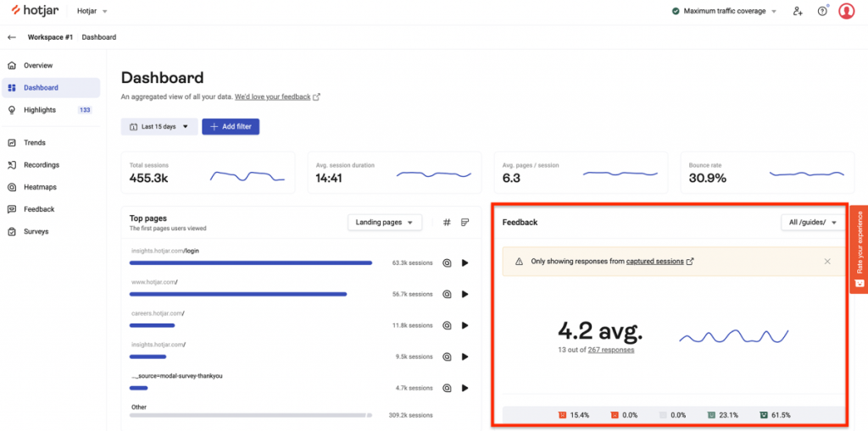Open the Avg. session duration card
Image resolution: width=868 pixels, height=431 pixels.
coord(395,173)
